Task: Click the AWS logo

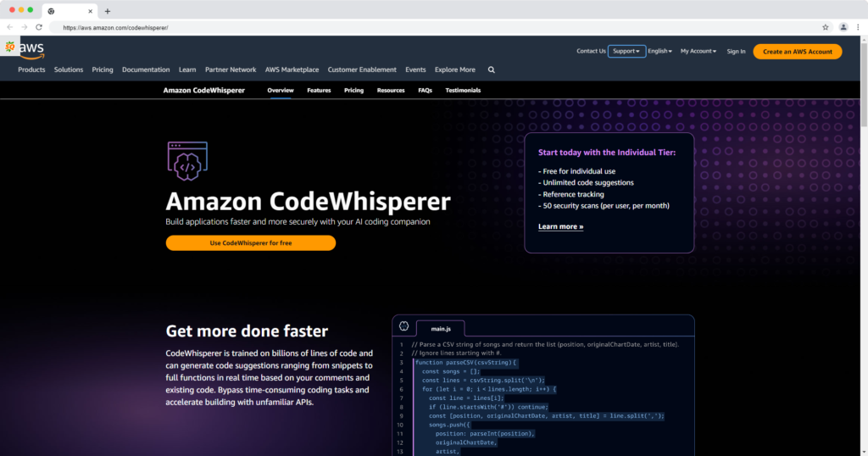Action: [x=31, y=50]
